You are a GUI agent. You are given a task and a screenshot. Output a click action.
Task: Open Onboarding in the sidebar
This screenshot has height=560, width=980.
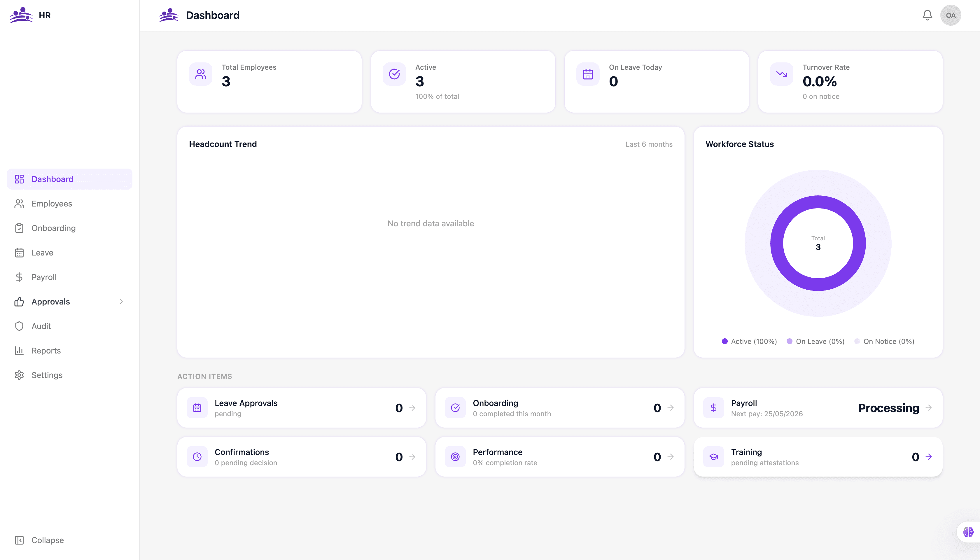[x=70, y=228]
